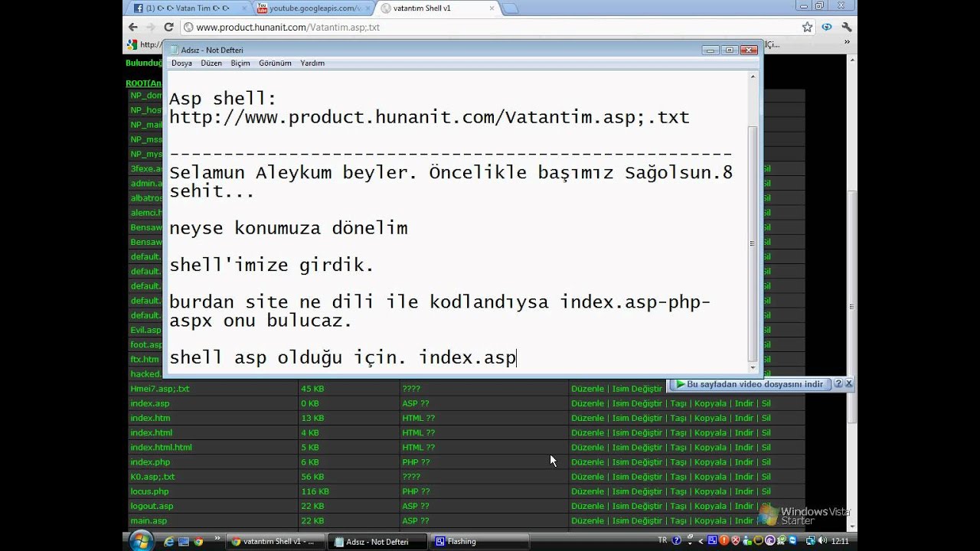Image resolution: width=980 pixels, height=551 pixels.
Task: Click the Chrome back arrow
Action: tap(133, 27)
